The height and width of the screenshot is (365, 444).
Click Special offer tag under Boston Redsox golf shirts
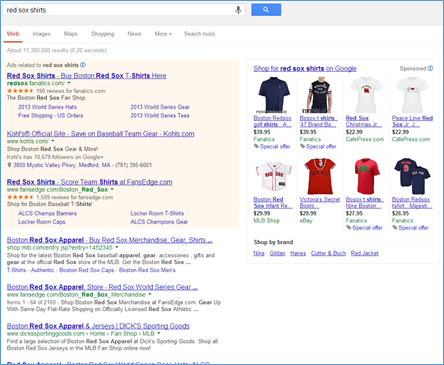point(272,146)
